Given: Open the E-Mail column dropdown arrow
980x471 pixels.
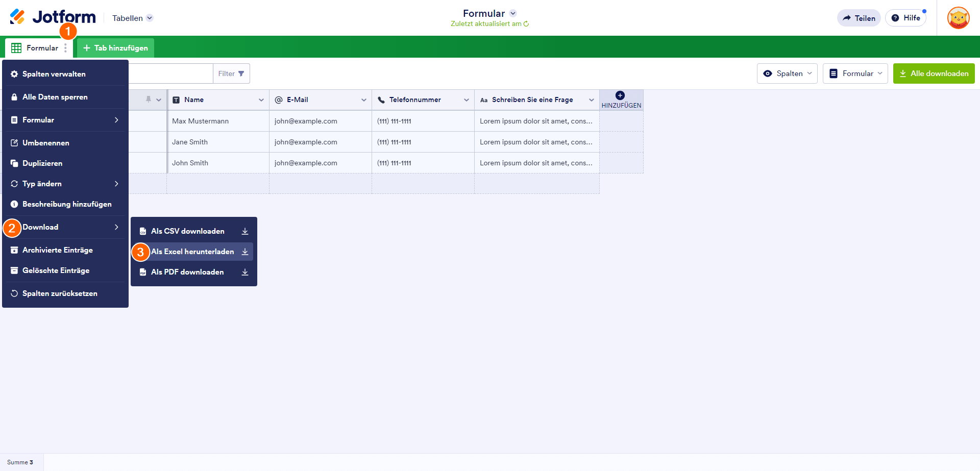Looking at the screenshot, I should point(364,100).
